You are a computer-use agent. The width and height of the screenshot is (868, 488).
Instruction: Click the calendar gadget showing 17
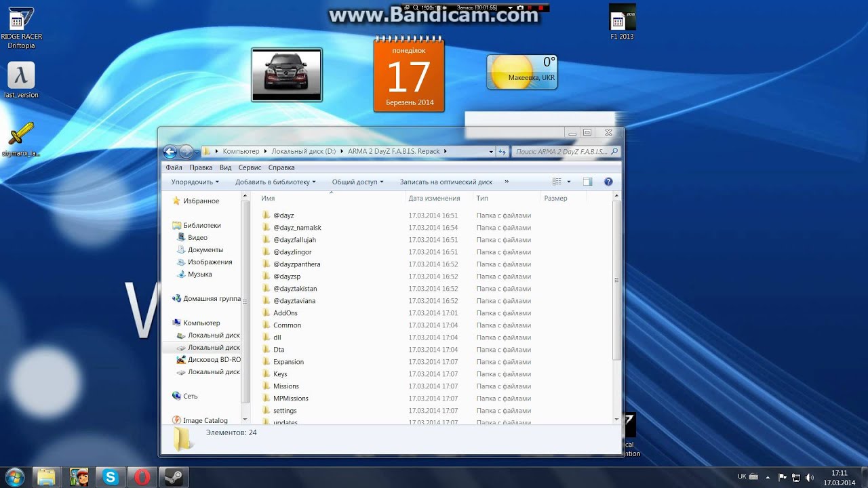[x=409, y=75]
